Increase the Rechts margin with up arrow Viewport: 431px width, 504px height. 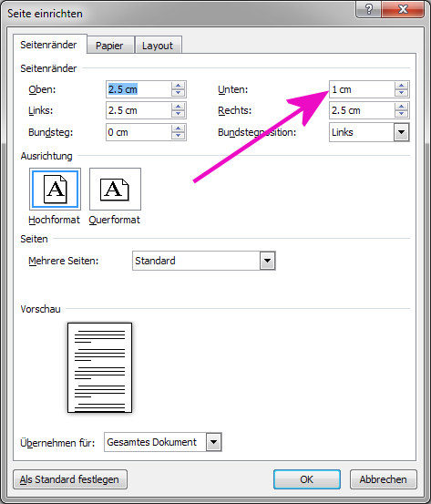(402, 107)
